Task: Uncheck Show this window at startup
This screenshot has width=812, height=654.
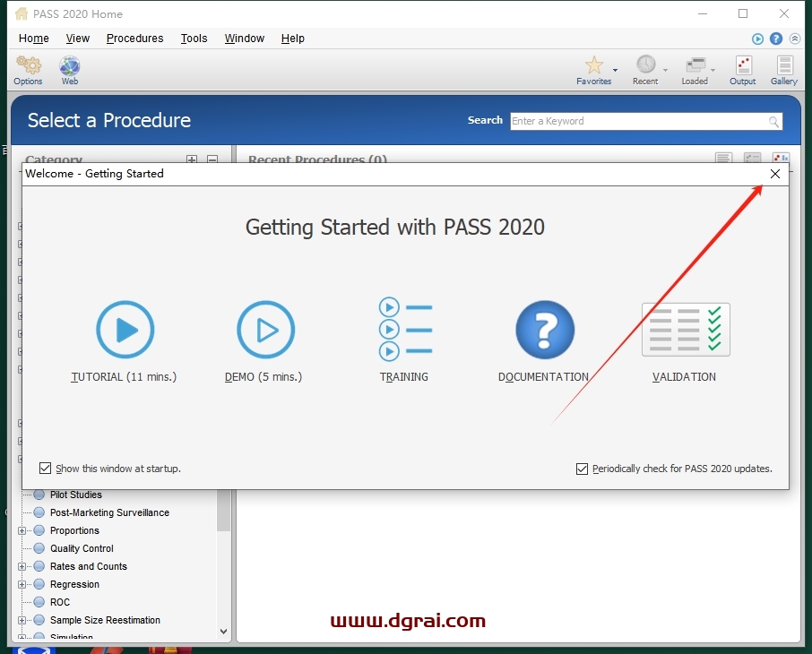Action: pos(45,469)
